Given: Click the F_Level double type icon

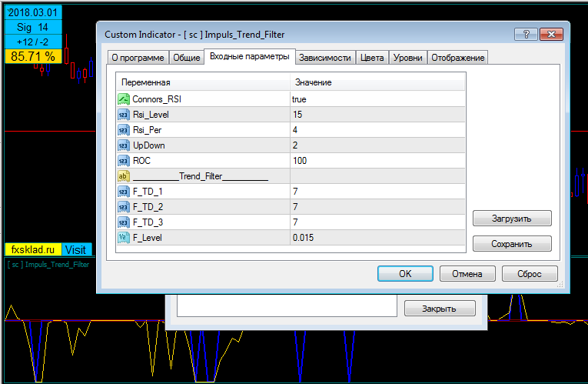Looking at the screenshot, I should 124,238.
